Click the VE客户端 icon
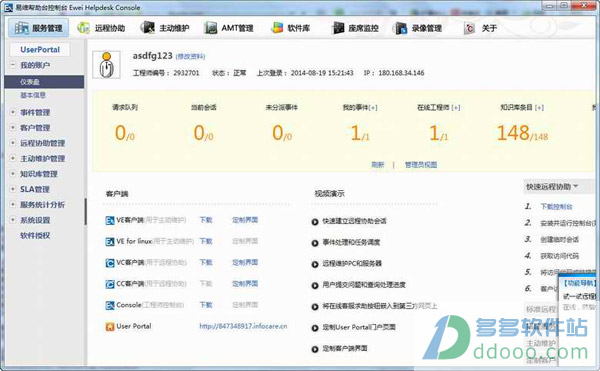Image resolution: width=600 pixels, height=371 pixels. pyautogui.click(x=110, y=221)
